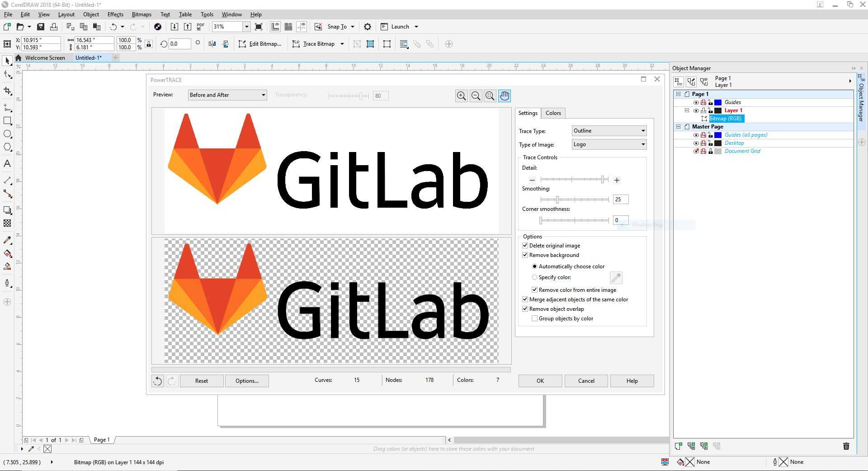The height and width of the screenshot is (471, 868).
Task: Collapse the Master Page tree node
Action: (678, 127)
